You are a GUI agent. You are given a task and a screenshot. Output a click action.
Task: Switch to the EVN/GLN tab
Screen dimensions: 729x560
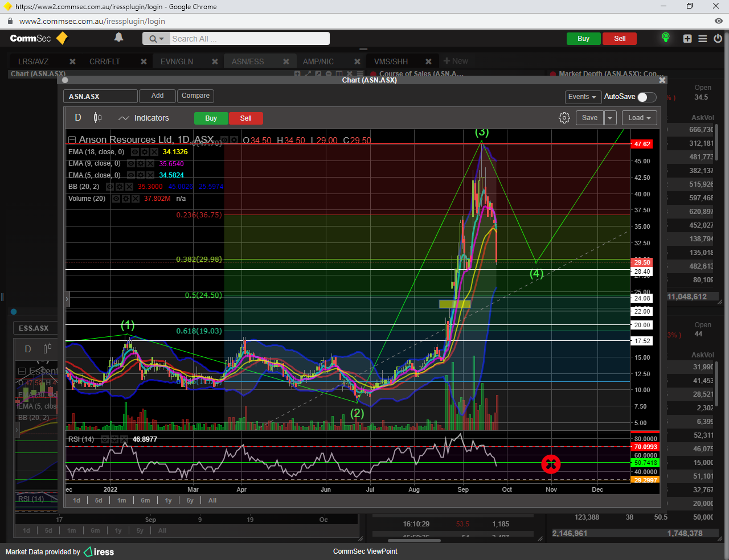click(177, 61)
